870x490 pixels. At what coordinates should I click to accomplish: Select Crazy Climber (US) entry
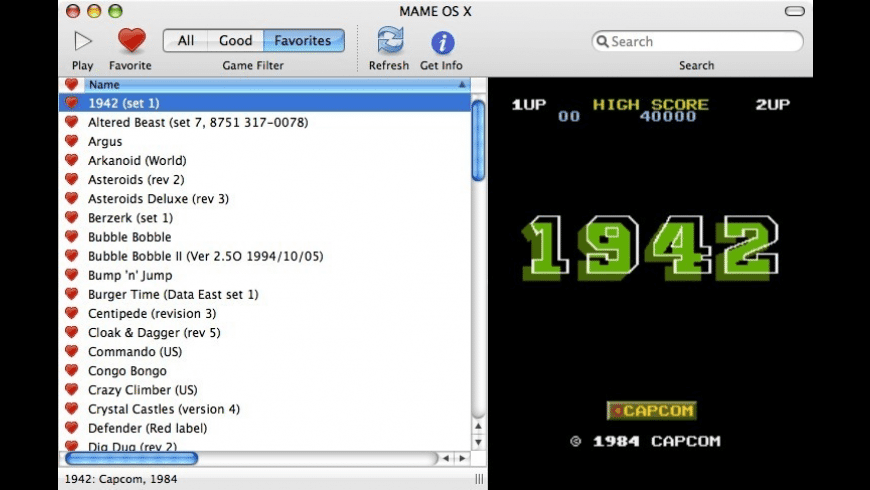pyautogui.click(x=265, y=390)
